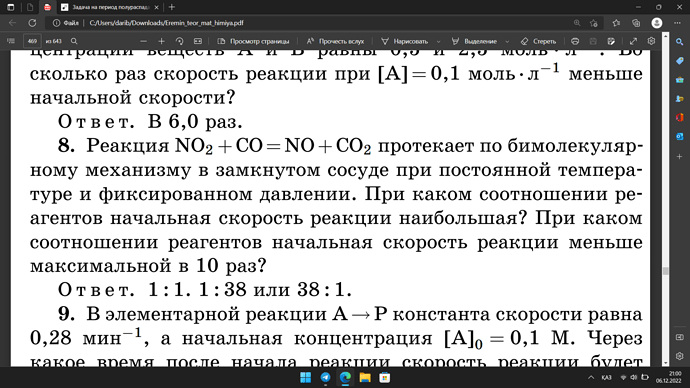Click the fit to width icon
The width and height of the screenshot is (690, 388).
(198, 41)
